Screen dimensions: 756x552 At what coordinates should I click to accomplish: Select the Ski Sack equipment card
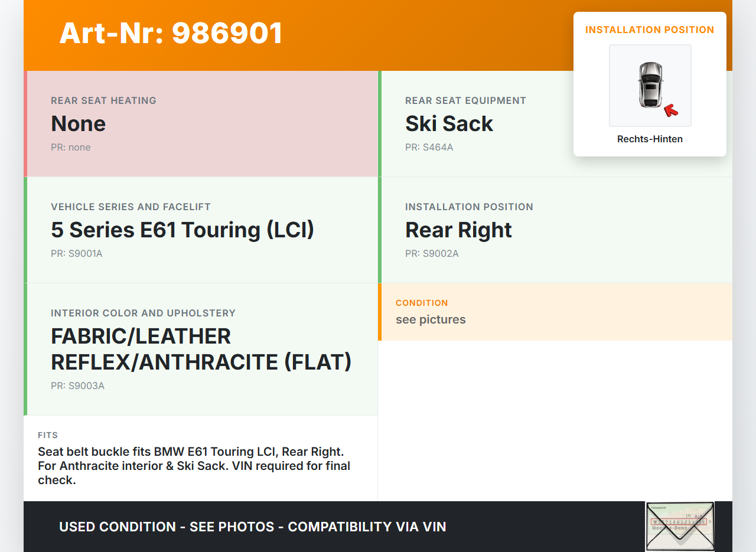click(472, 123)
